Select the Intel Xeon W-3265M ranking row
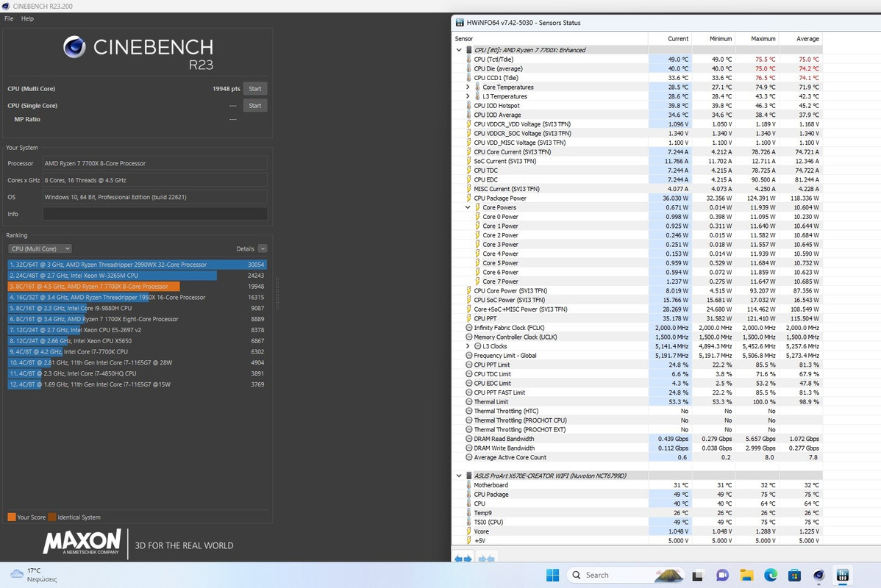Viewport: 881px width, 588px height. [137, 276]
